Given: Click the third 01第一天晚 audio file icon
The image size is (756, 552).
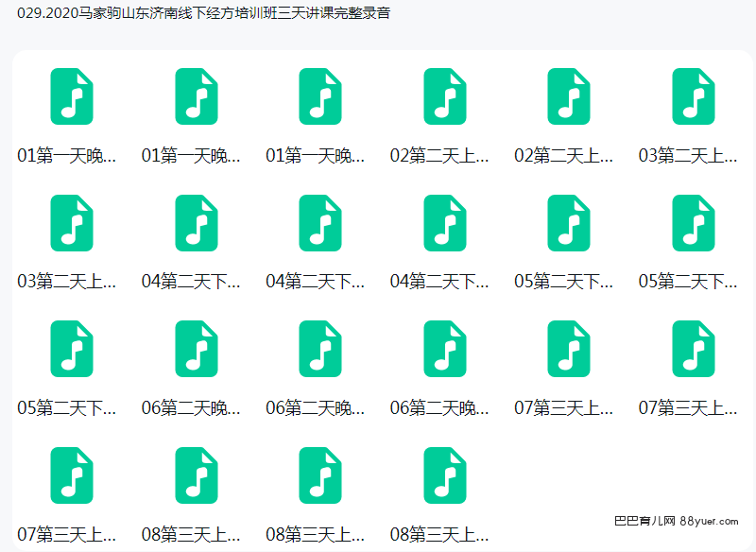Looking at the screenshot, I should pos(320,96).
